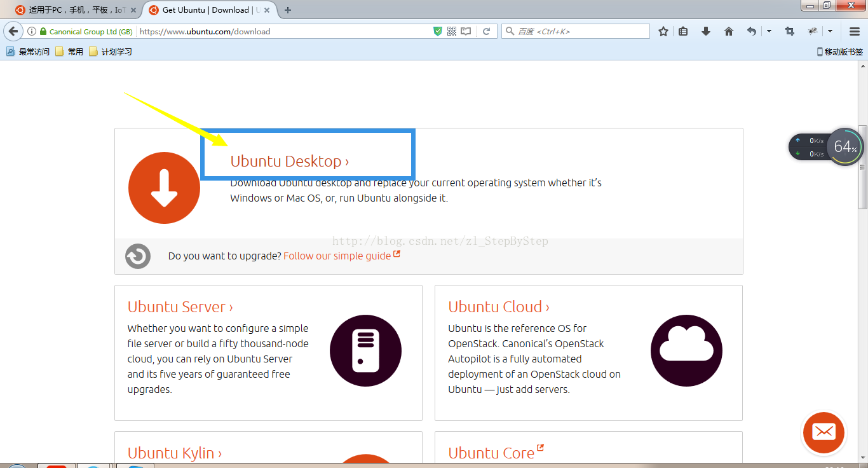The height and width of the screenshot is (468, 868).
Task: Click 'Do you want to upgrade?' text
Action: click(x=224, y=256)
